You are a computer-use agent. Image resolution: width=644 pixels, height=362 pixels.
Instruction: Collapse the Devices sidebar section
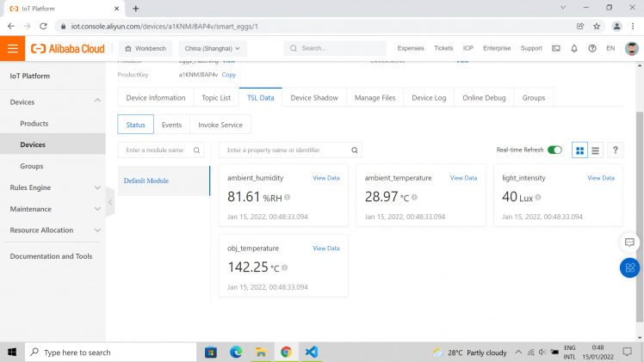pyautogui.click(x=97, y=102)
